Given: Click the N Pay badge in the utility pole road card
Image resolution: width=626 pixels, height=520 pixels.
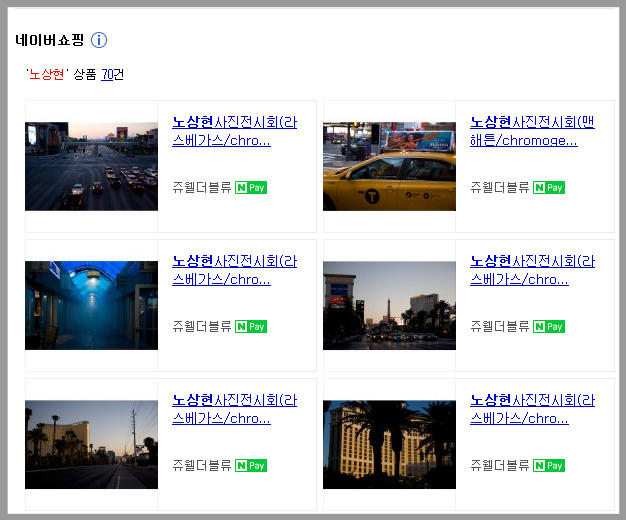Looking at the screenshot, I should click(251, 465).
